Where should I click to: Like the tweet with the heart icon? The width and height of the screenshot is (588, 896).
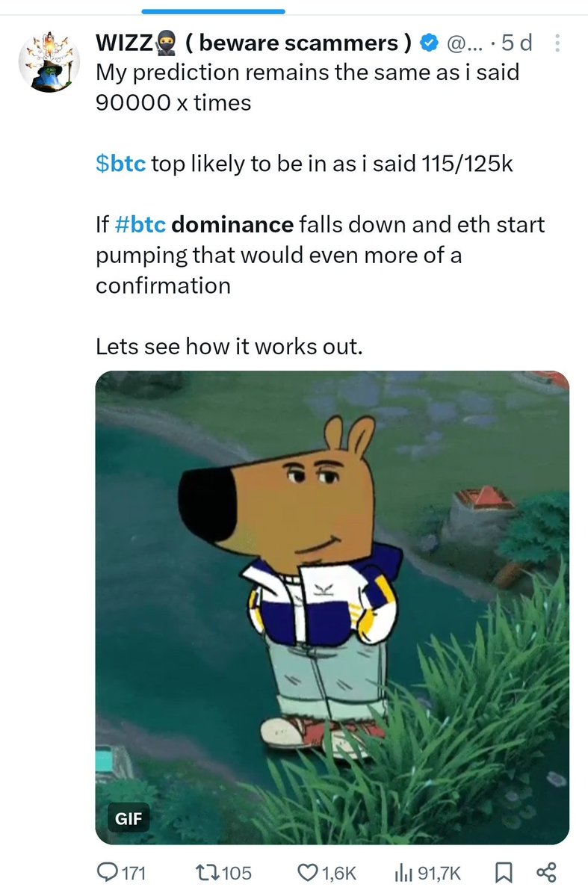307,872
